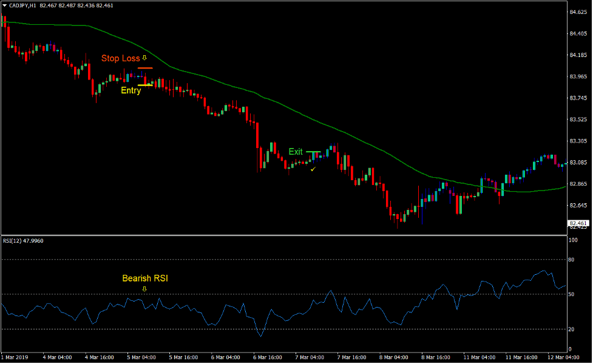Click the Bearish RSI annotation text
The image size is (593, 364).
[145, 278]
